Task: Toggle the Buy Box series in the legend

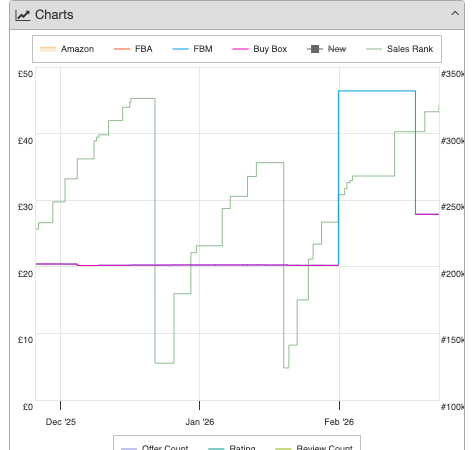Action: point(259,49)
